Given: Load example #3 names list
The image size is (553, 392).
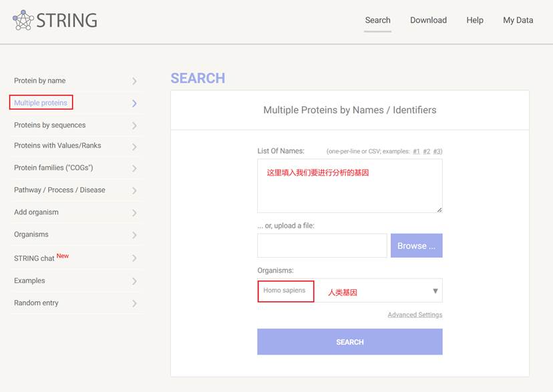Looking at the screenshot, I should 437,151.
